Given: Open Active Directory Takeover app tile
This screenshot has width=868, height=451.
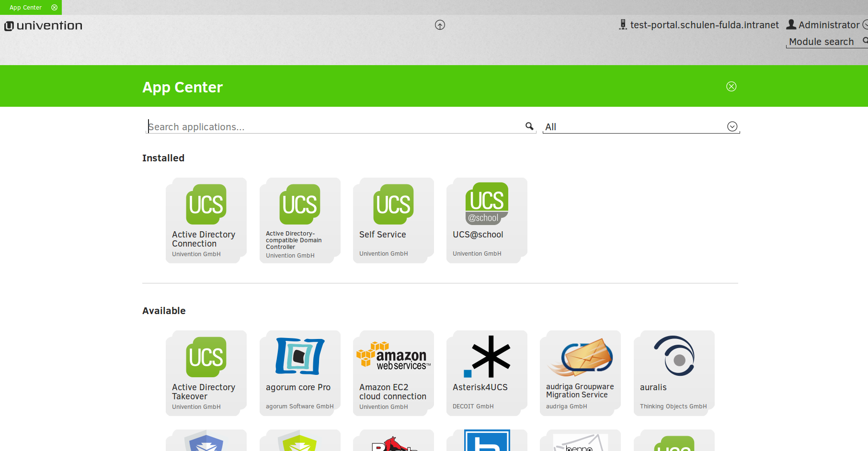Looking at the screenshot, I should [x=206, y=373].
